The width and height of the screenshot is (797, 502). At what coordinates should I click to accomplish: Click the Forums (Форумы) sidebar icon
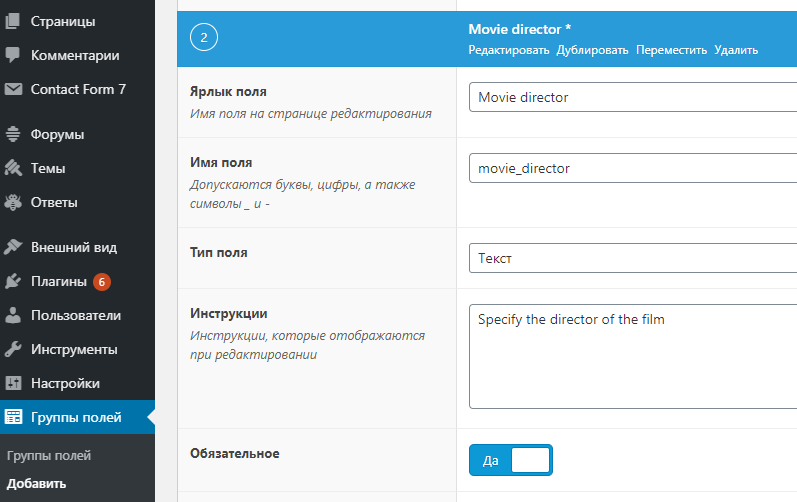click(x=13, y=134)
